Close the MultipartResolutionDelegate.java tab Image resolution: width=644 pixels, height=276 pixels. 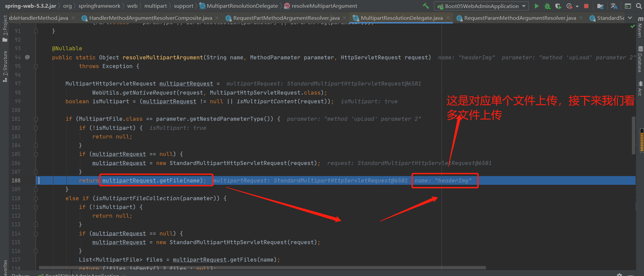click(448, 18)
